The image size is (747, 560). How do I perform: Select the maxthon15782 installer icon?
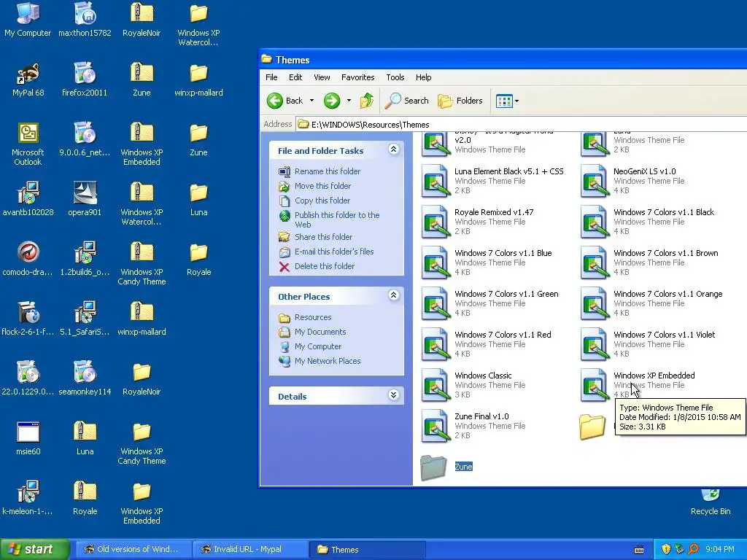click(85, 20)
